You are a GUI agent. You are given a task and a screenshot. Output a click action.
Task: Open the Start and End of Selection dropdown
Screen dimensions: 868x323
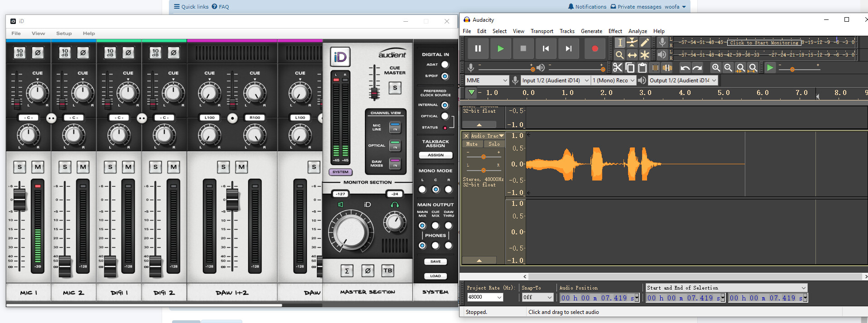726,288
